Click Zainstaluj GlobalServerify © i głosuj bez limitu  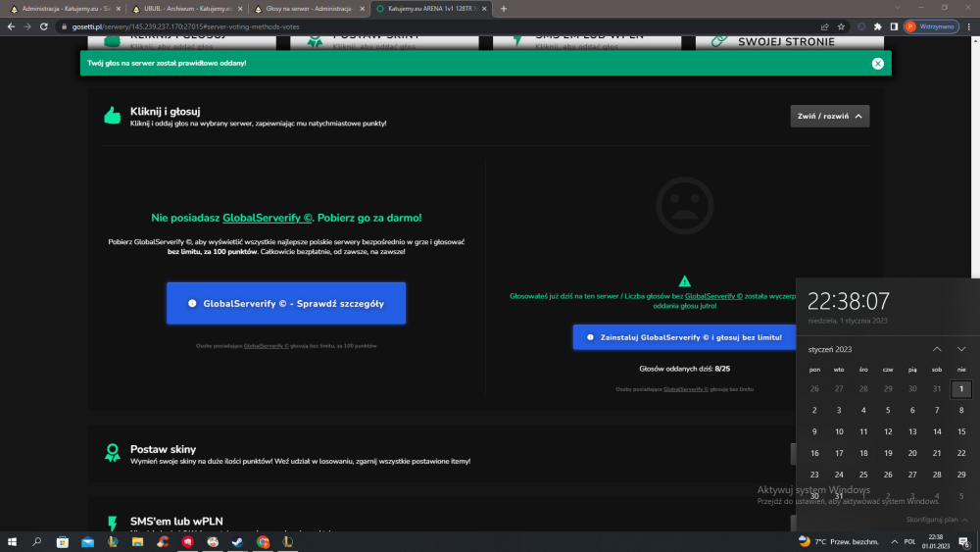click(684, 337)
